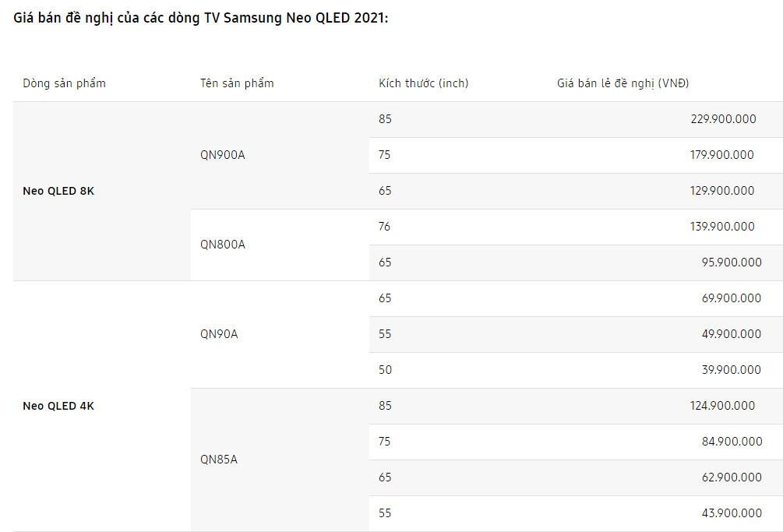This screenshot has width=783, height=532.
Task: Click the 69.900.000 price cell
Action: click(x=732, y=298)
